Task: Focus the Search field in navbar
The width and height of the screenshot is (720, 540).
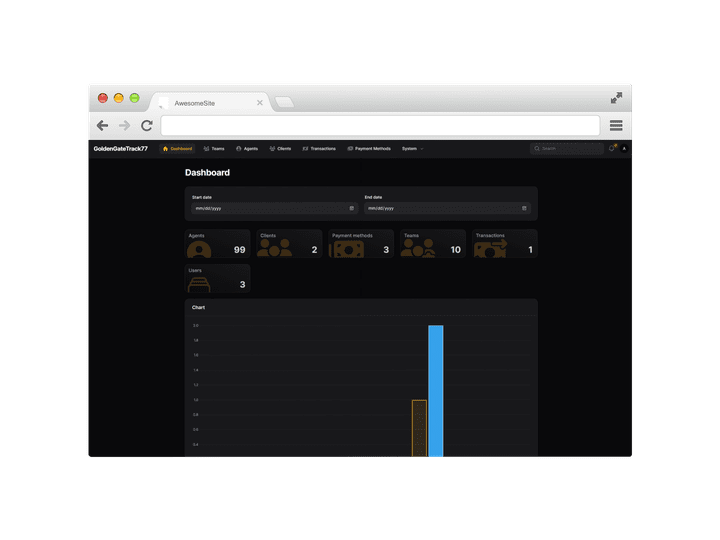Action: pyautogui.click(x=567, y=149)
